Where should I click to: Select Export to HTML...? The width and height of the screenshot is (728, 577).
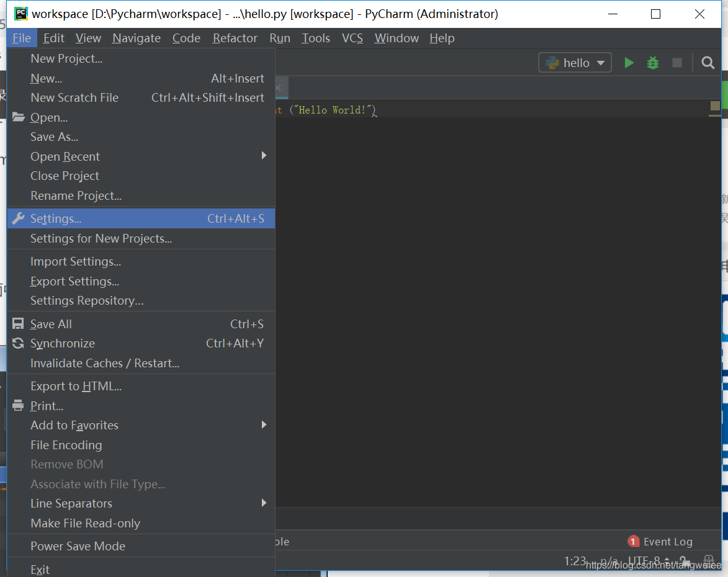[141, 386]
